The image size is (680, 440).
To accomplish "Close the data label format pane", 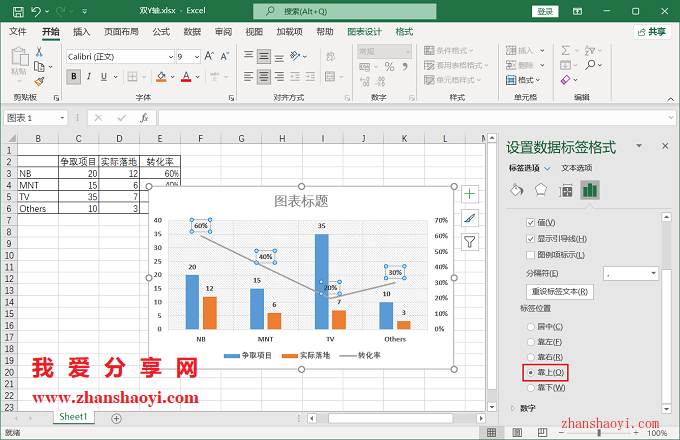I will click(x=665, y=146).
